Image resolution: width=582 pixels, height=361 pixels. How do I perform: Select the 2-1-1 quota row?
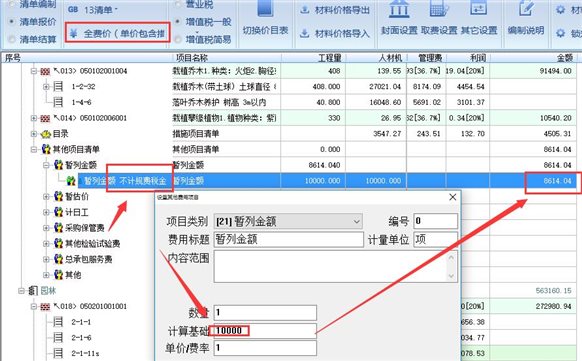81,322
